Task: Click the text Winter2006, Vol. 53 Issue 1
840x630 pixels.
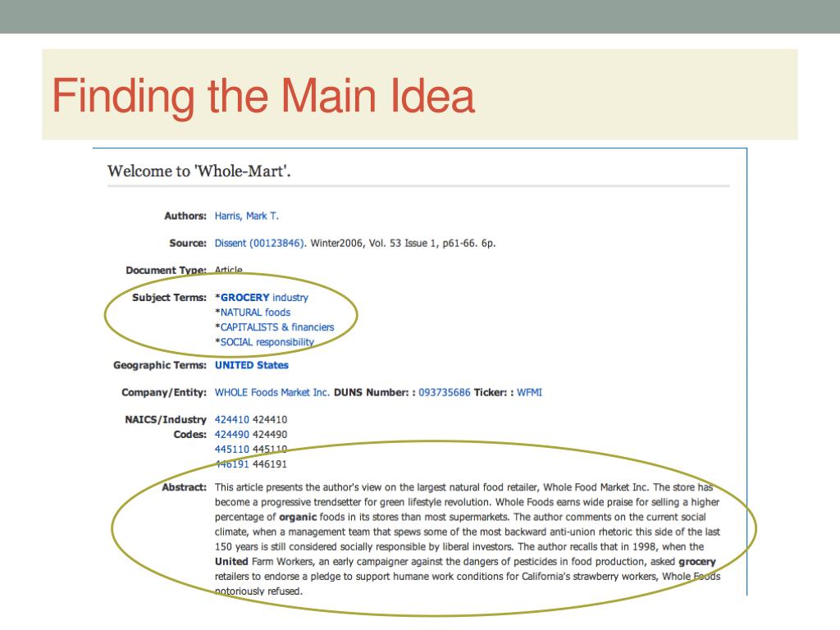Action: 374,243
